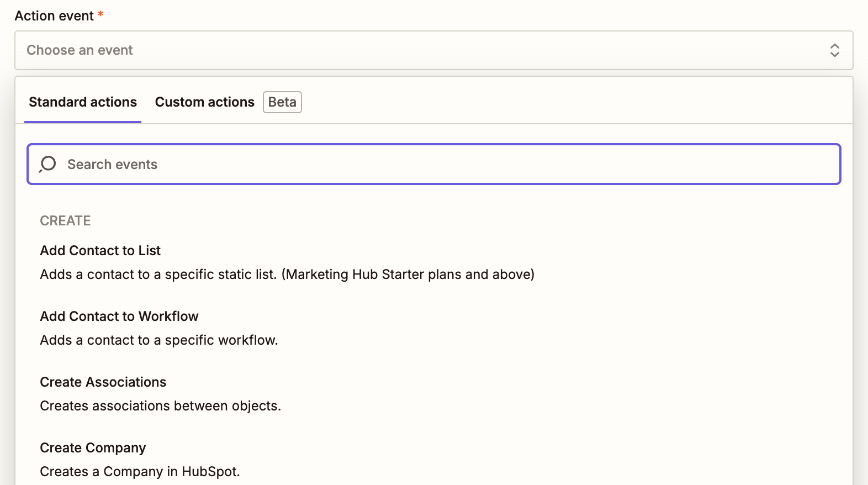Image resolution: width=868 pixels, height=485 pixels.
Task: Click the Beta badge
Action: pos(282,102)
